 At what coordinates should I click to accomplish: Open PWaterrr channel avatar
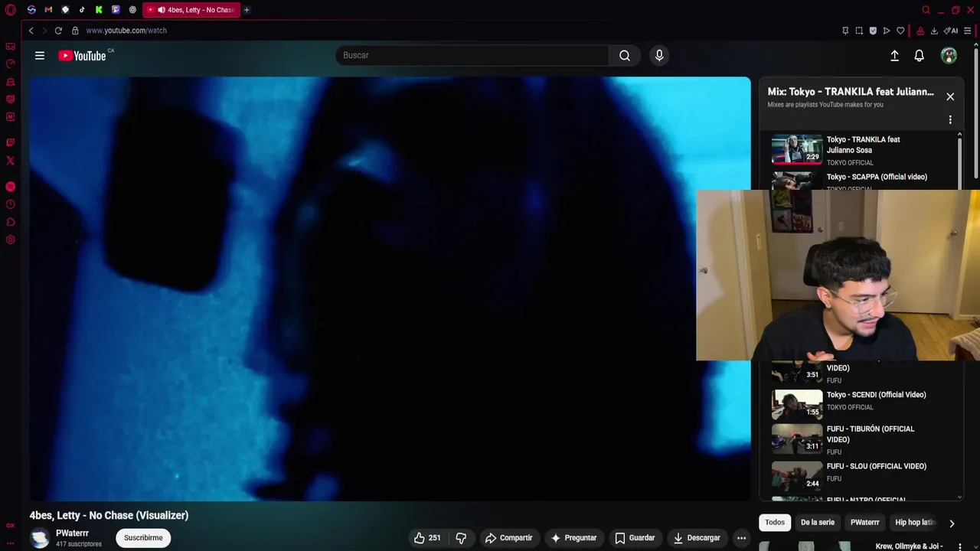point(40,538)
